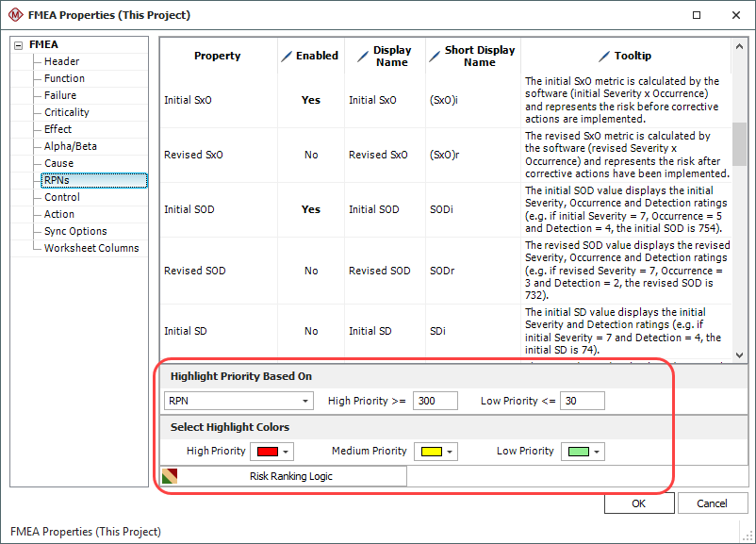This screenshot has height=544, width=756.
Task: Open Sync Options in the tree
Action: point(75,231)
